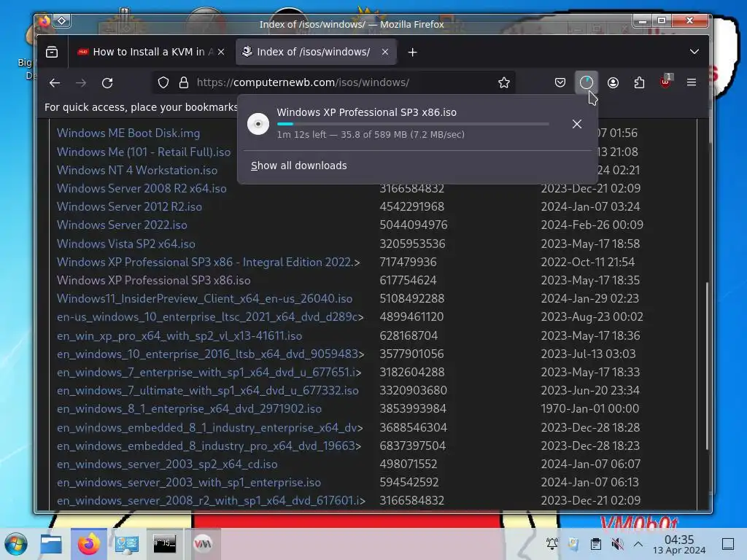The height and width of the screenshot is (560, 747).
Task: Open Windows Me (101 - Retail Full).iso
Action: (x=144, y=152)
